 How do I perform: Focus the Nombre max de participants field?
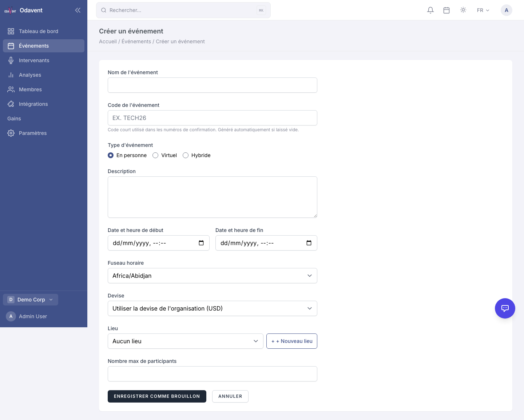[x=213, y=374]
